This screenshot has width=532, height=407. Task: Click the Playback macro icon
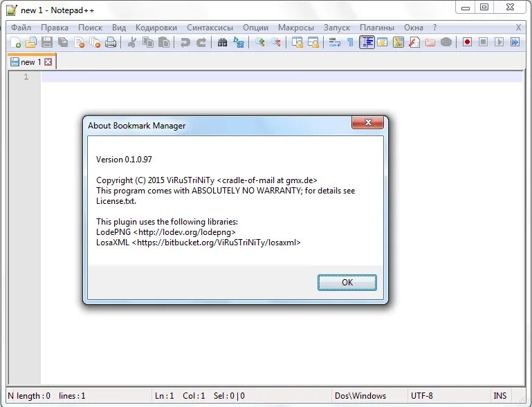click(x=499, y=42)
